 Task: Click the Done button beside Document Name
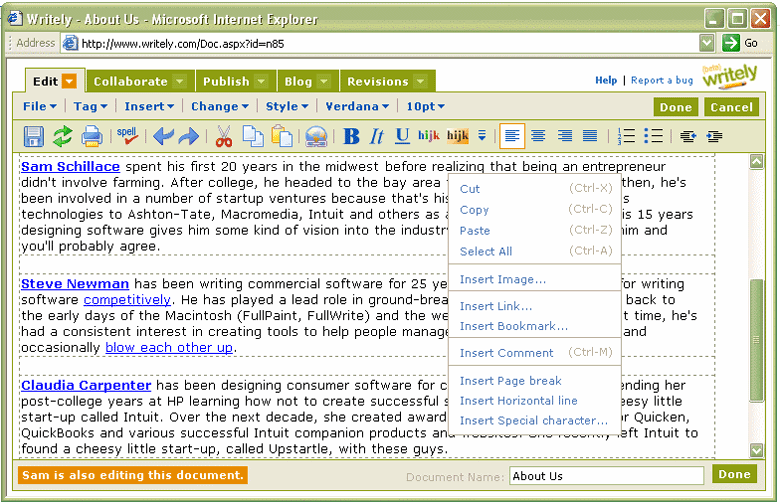[734, 474]
